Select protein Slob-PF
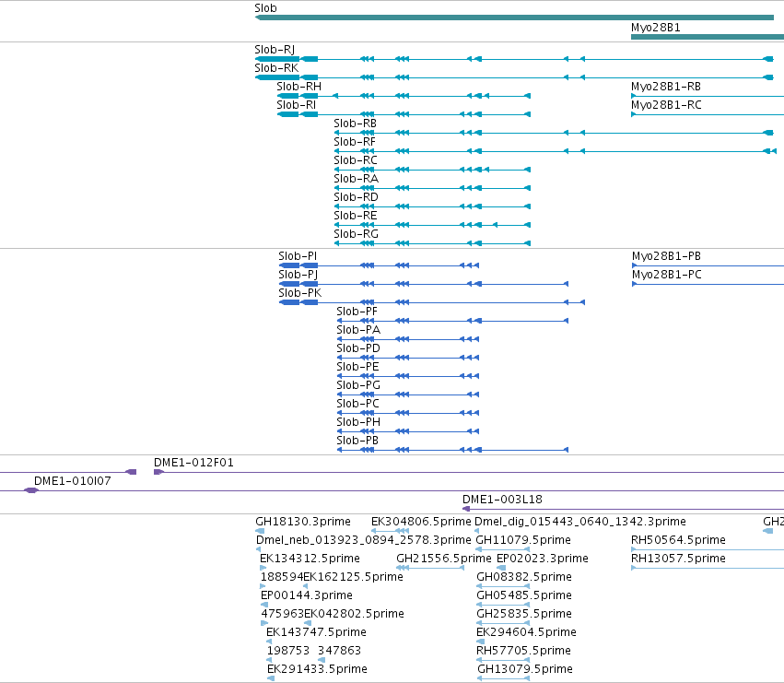The height and width of the screenshot is (683, 784). [357, 312]
